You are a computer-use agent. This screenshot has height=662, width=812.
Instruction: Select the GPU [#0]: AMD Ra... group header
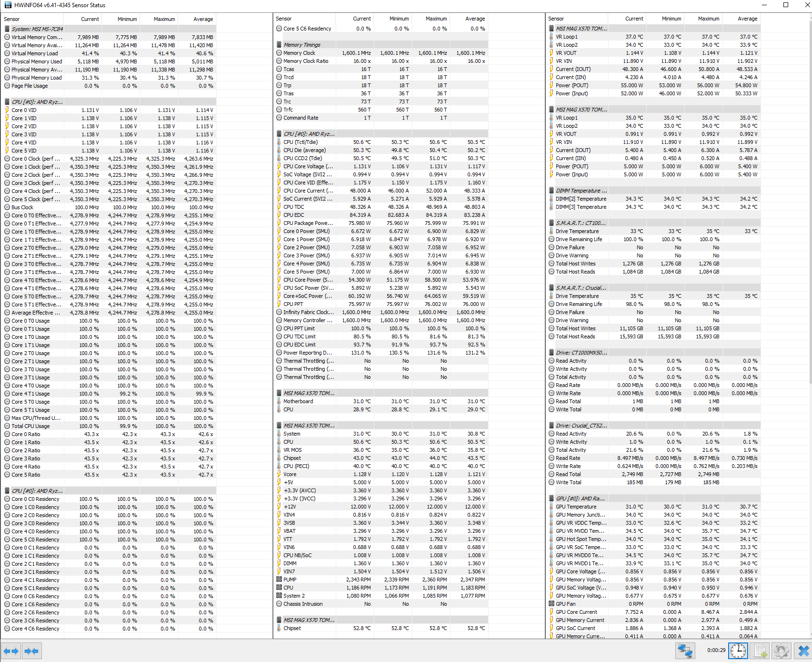pos(654,499)
